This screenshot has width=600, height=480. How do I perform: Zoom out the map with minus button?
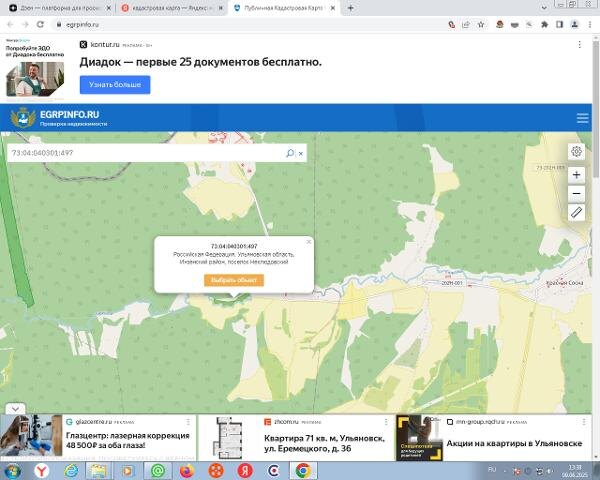[x=576, y=194]
